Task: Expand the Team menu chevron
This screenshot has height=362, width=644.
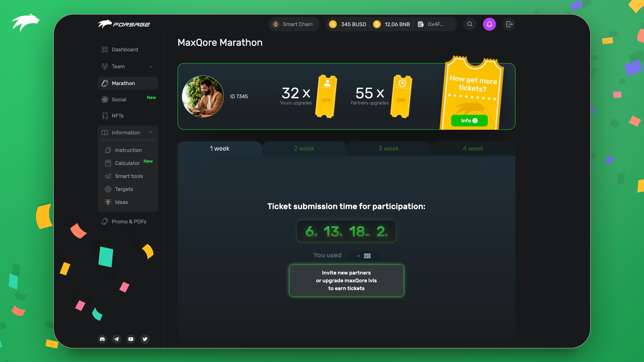Action: [x=151, y=67]
